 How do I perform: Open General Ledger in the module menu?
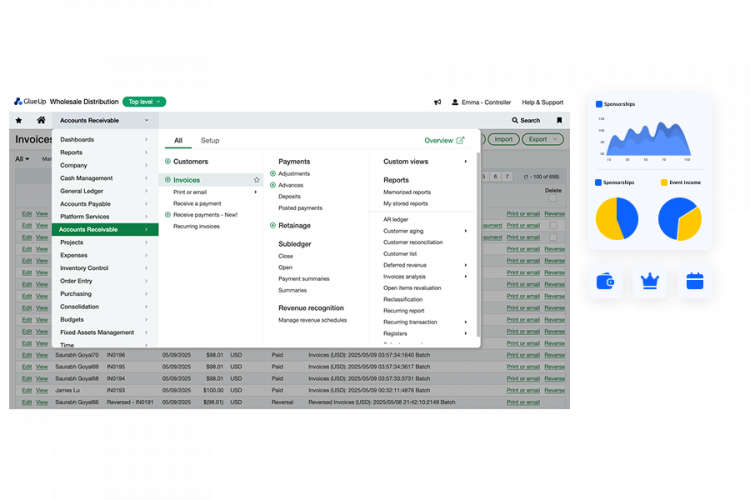pyautogui.click(x=104, y=191)
